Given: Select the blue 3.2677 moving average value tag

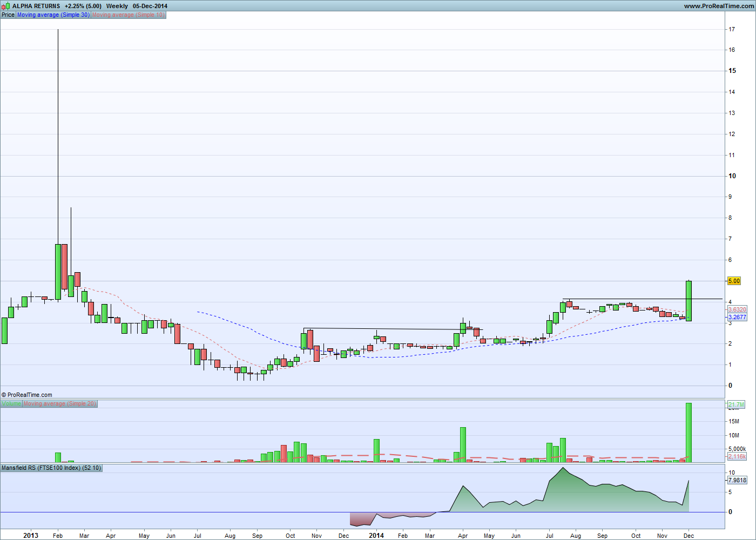Looking at the screenshot, I should coord(737,317).
